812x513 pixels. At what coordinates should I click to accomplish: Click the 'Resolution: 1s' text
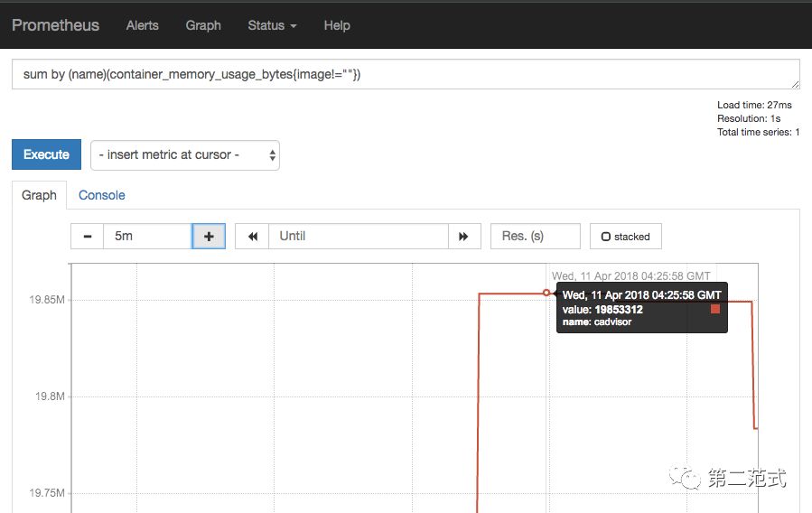[748, 118]
